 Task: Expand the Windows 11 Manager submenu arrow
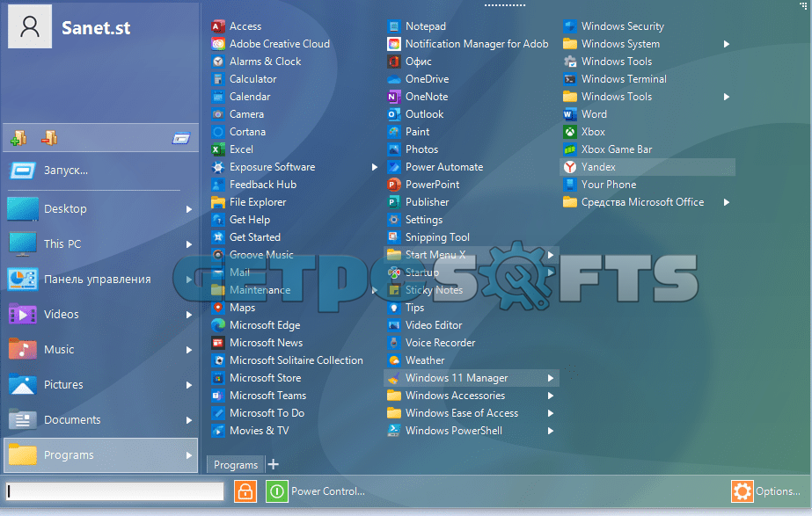tap(551, 378)
